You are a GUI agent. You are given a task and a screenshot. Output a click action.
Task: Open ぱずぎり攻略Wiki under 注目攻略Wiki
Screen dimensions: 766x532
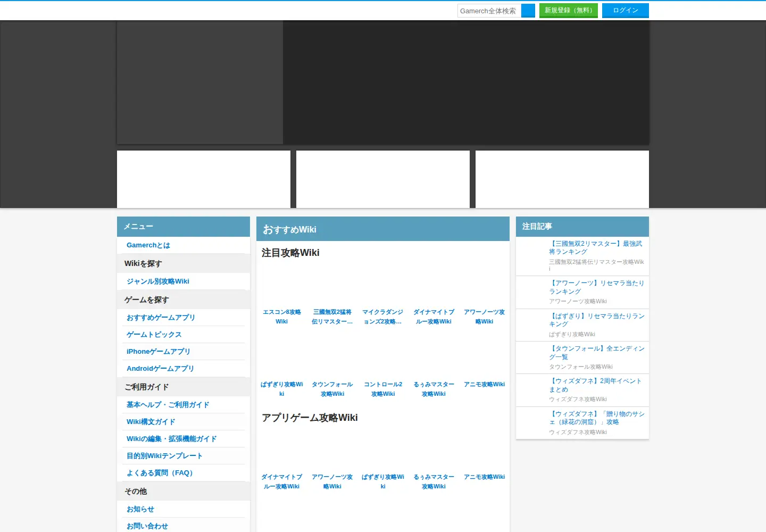point(282,389)
